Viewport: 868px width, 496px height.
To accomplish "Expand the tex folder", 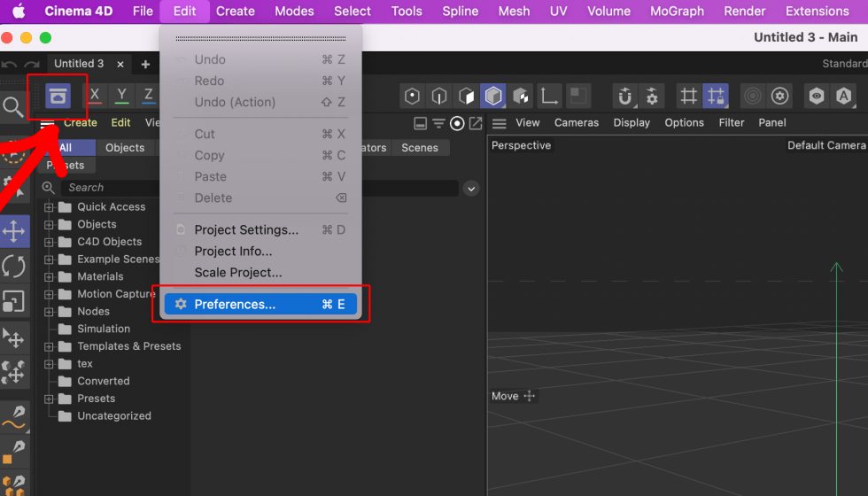I will click(49, 364).
